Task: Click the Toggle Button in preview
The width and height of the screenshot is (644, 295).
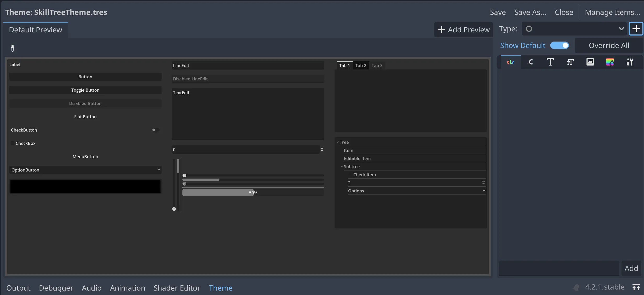Action: tap(85, 90)
